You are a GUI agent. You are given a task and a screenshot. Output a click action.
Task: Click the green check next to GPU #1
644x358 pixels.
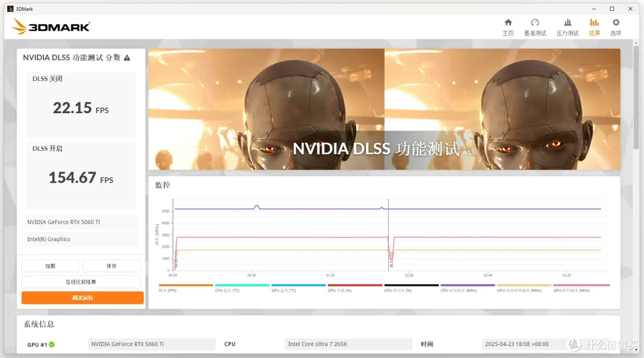tap(52, 344)
